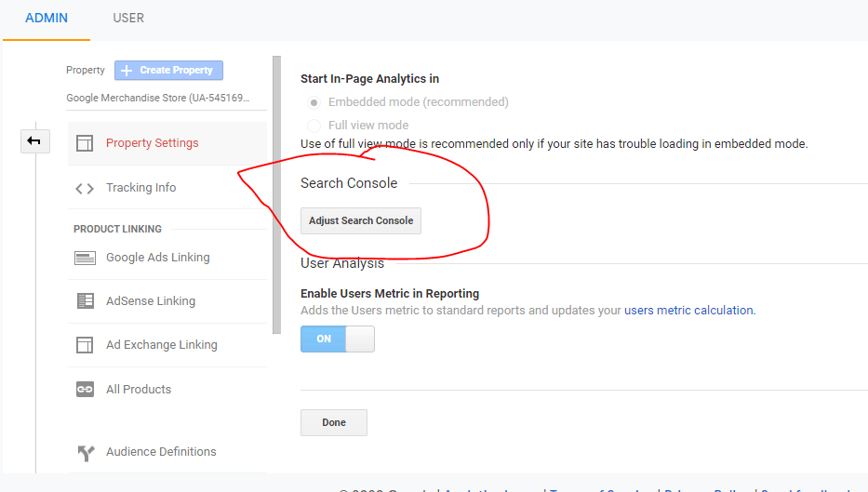The image size is (868, 492).
Task: Toggle the Users Metric ON switch
Action: tap(337, 339)
